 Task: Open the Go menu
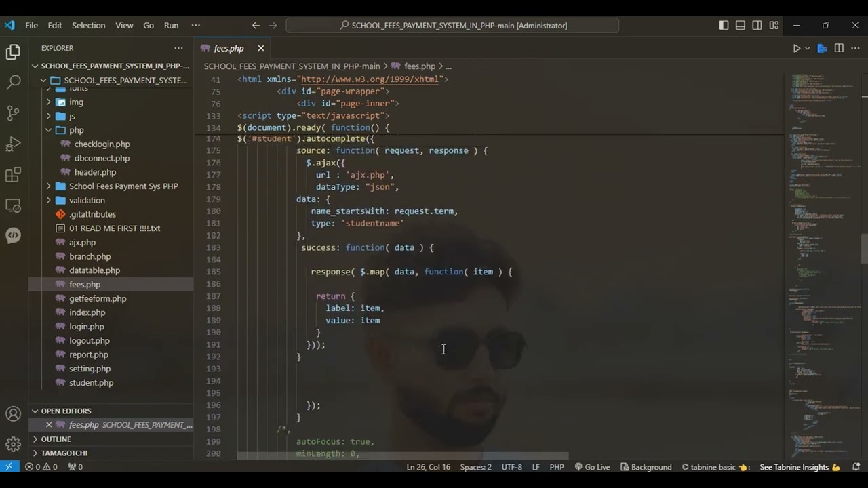coord(149,25)
